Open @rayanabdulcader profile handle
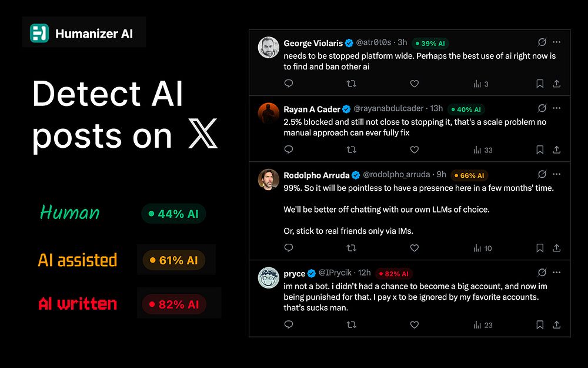Image resolution: width=588 pixels, height=368 pixels. coord(389,108)
